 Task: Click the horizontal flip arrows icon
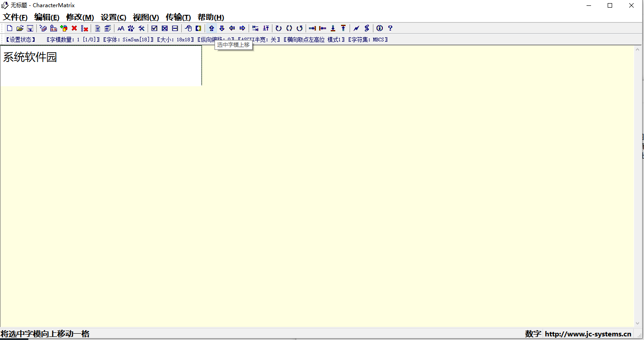(255, 28)
